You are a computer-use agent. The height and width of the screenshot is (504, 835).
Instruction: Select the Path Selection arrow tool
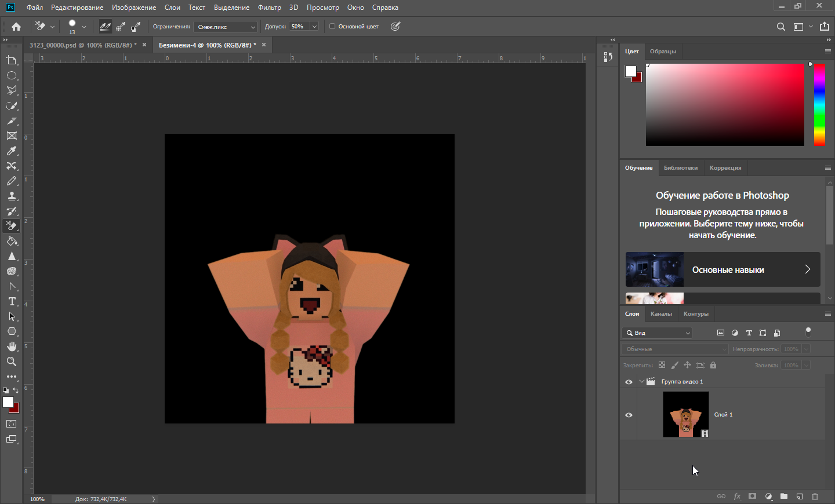(x=12, y=317)
